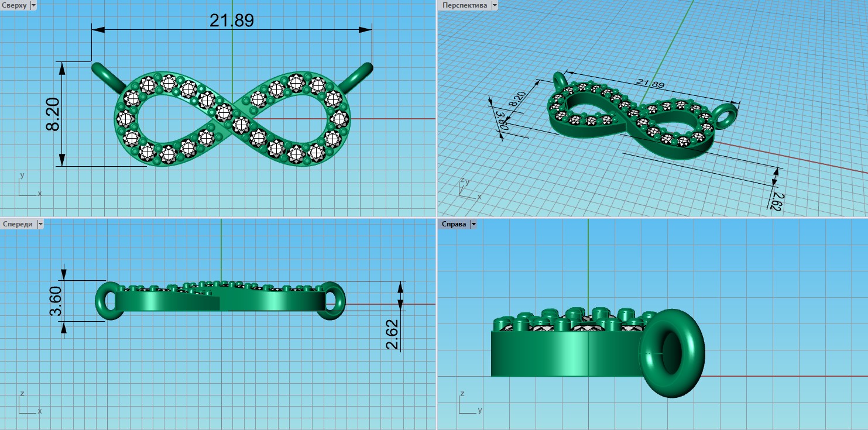
Task: Activate the Перспектива viewport title
Action: point(465,5)
